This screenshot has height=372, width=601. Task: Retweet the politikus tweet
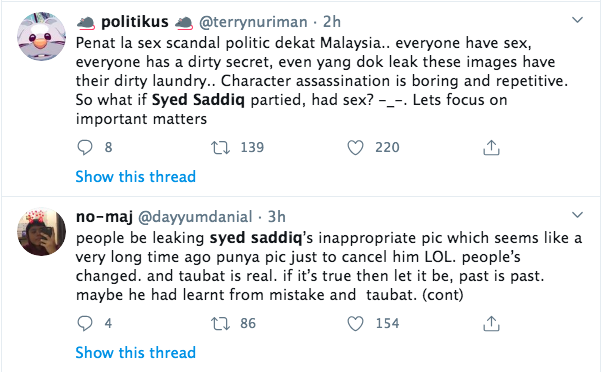[x=220, y=147]
